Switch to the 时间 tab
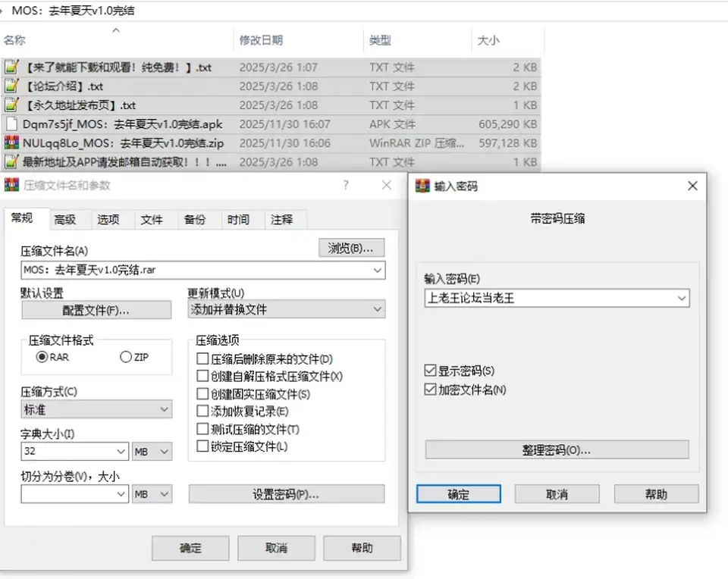Image resolution: width=728 pixels, height=579 pixels. click(238, 220)
